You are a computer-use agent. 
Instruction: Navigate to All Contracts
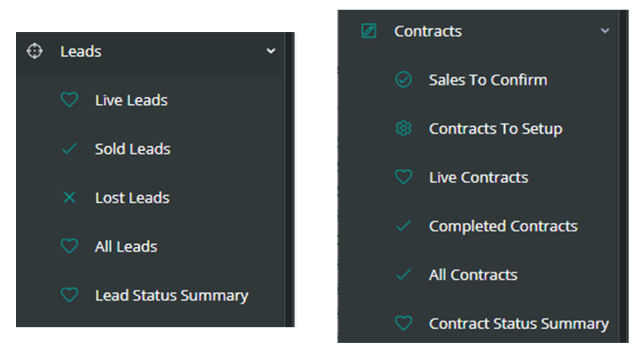point(473,275)
